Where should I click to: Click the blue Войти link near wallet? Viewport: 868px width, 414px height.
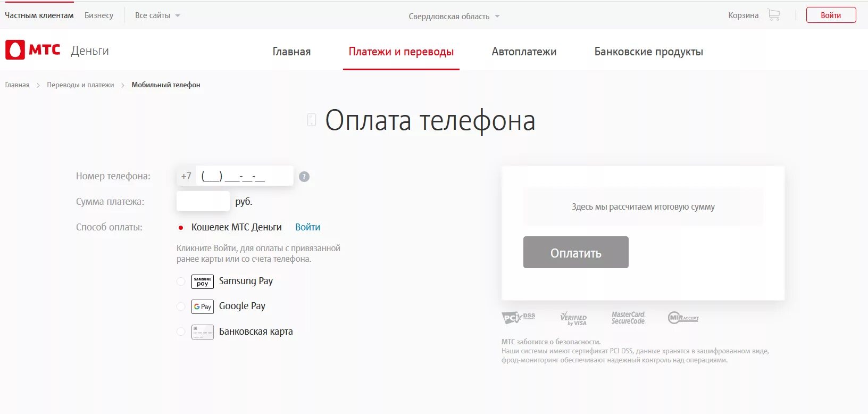307,227
